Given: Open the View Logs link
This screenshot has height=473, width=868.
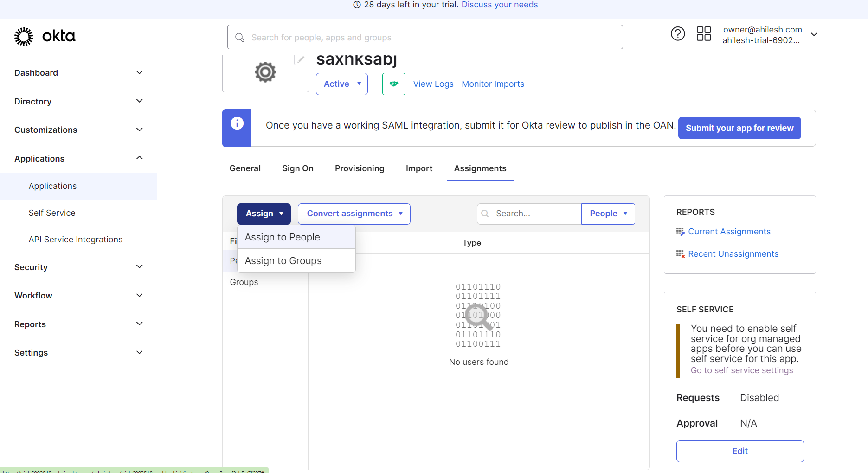Looking at the screenshot, I should coord(433,84).
